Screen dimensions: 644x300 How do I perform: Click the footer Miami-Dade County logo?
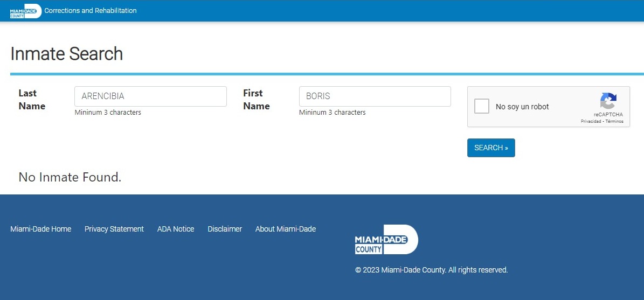point(386,240)
